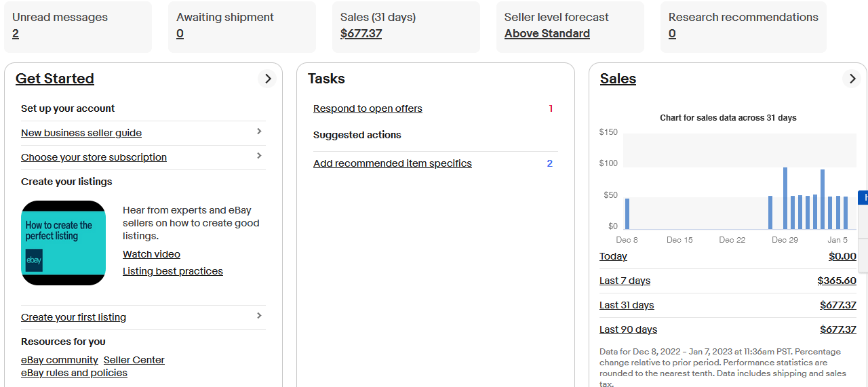
Task: Click the Last 90 days $677.37 amount
Action: [838, 329]
